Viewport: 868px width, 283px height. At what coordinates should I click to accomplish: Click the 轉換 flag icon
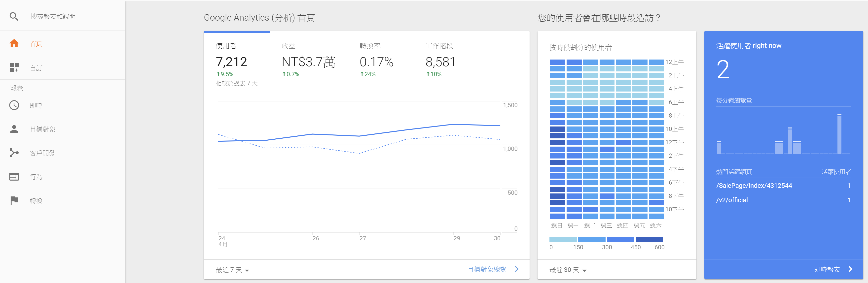pos(14,200)
